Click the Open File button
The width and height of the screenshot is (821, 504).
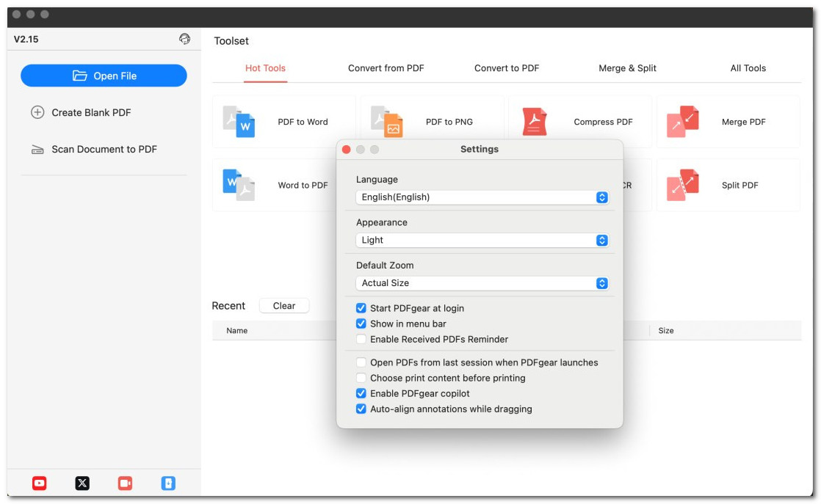[x=104, y=76]
